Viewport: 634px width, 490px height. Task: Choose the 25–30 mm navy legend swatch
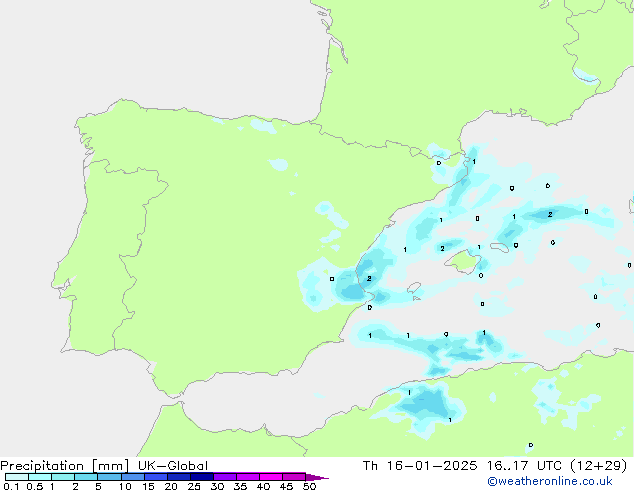coord(201,477)
